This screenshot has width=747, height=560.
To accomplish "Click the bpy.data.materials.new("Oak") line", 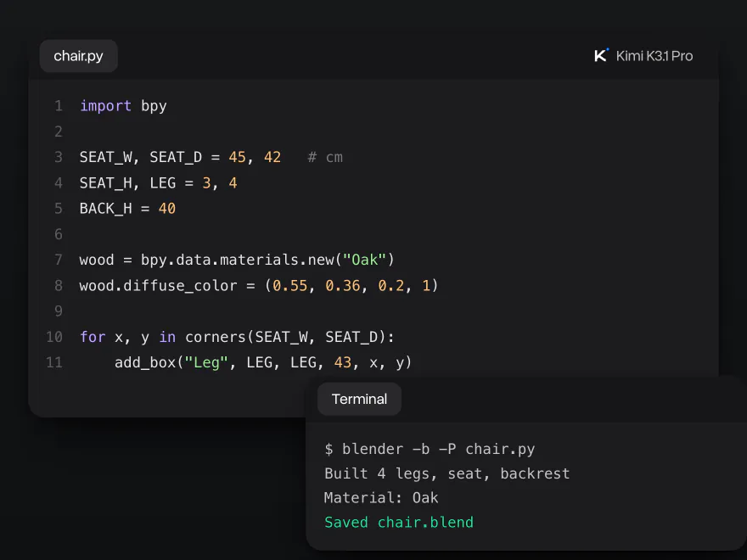I will [x=237, y=260].
